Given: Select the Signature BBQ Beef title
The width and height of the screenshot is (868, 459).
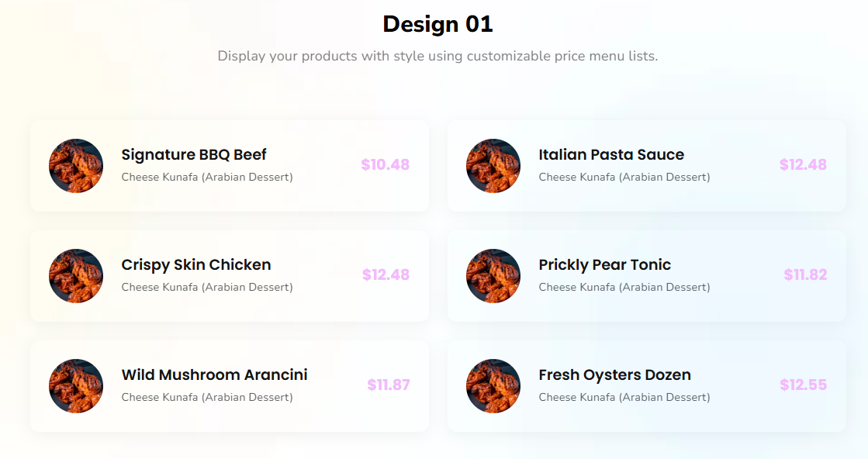Looking at the screenshot, I should point(194,154).
